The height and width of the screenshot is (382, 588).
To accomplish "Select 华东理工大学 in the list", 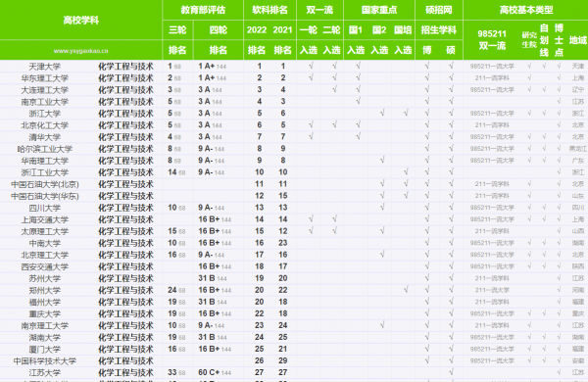I will coord(45,78).
